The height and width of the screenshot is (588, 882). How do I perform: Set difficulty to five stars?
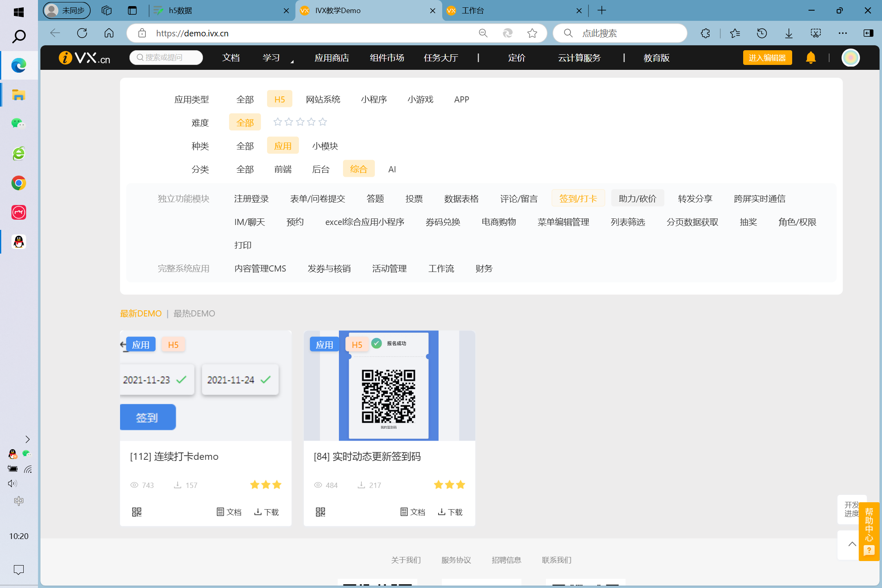[323, 122]
